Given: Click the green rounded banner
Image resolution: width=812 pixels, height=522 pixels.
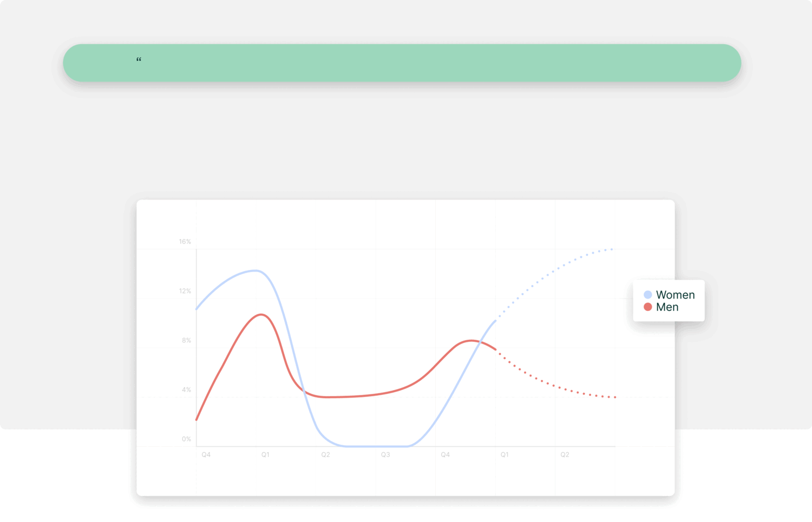Looking at the screenshot, I should [402, 63].
